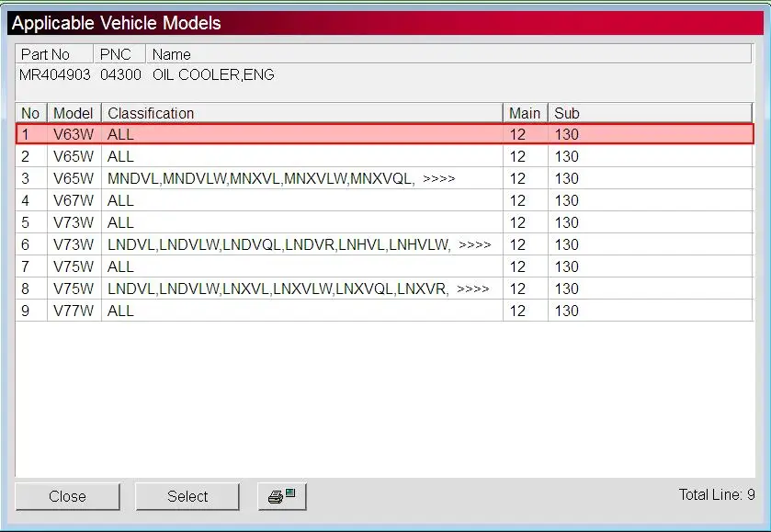
Task: Sort by the Model column header
Action: pyautogui.click(x=74, y=113)
